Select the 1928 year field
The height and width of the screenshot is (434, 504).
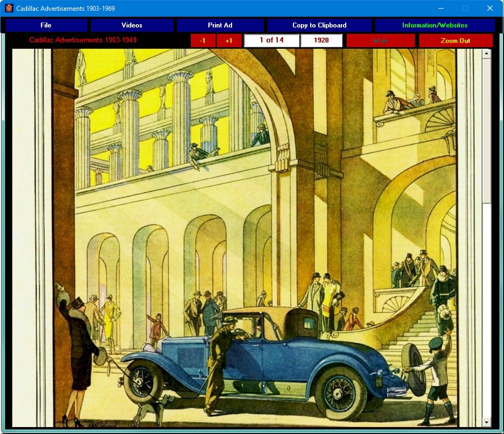[x=321, y=40]
